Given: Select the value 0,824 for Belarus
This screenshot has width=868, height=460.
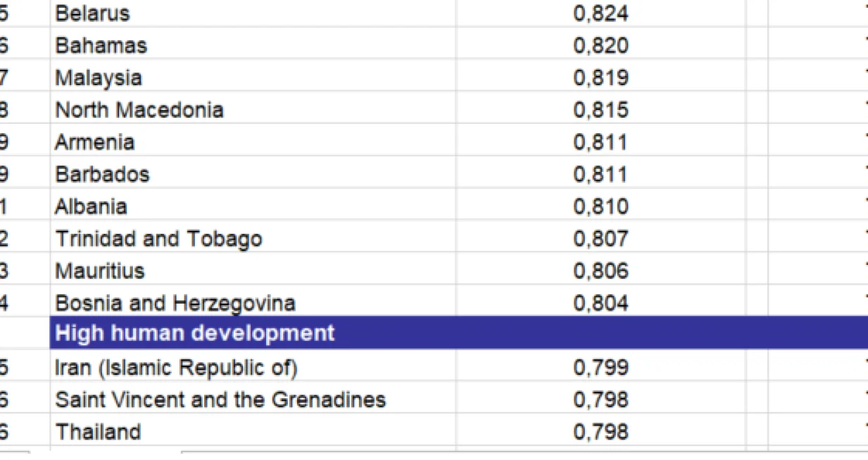Looking at the screenshot, I should [600, 13].
